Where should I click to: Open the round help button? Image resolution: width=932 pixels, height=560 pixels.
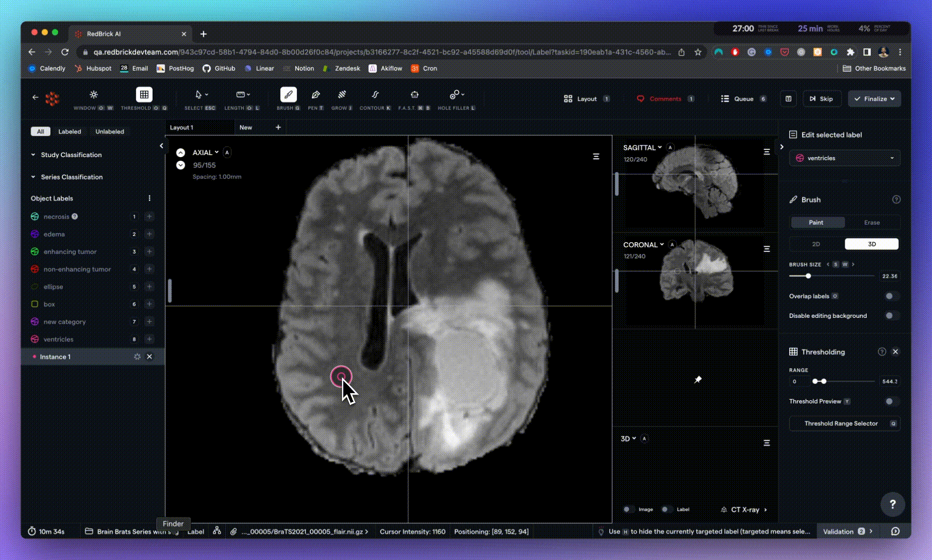point(893,504)
